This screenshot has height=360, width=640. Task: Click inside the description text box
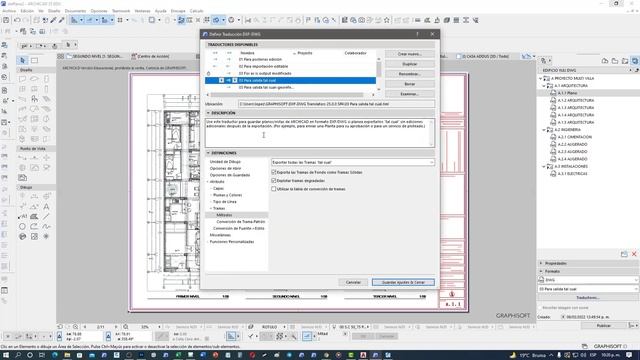pos(320,133)
